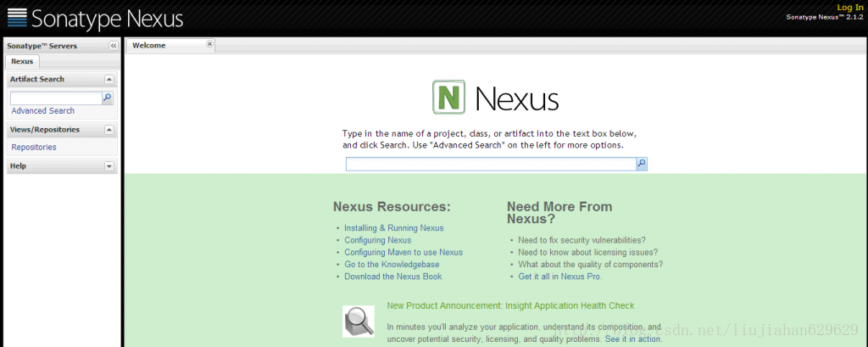Image resolution: width=868 pixels, height=347 pixels.
Task: Open Advanced Search link
Action: [x=42, y=111]
